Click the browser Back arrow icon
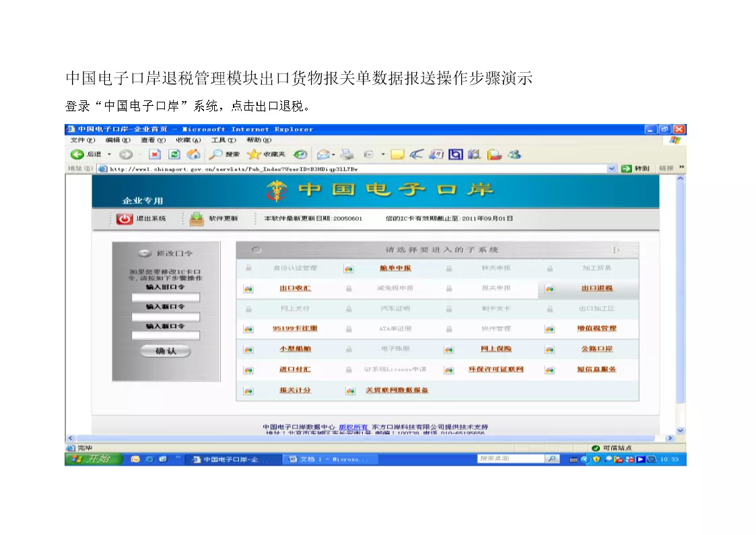Screen dimensions: 756x535 coord(77,154)
